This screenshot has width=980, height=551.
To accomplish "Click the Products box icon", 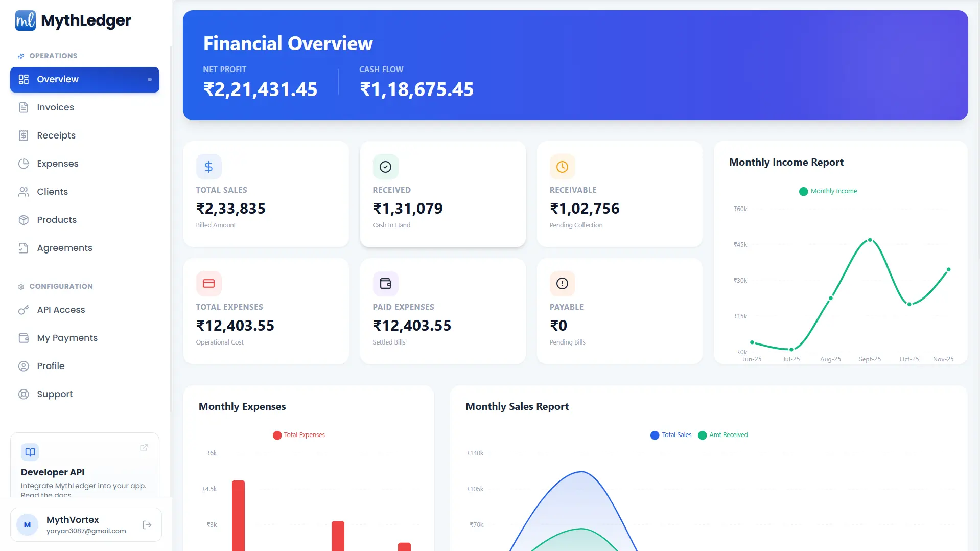I will coord(24,220).
